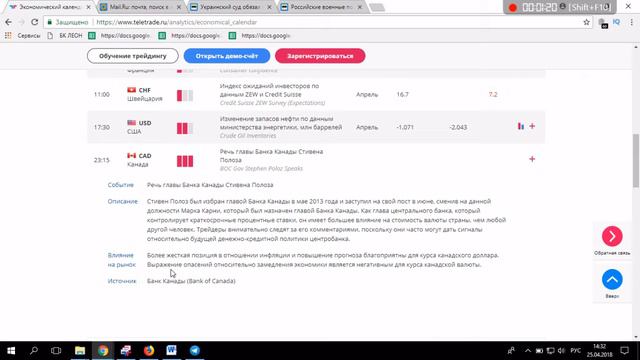Select USD crude oil inventories event
The image size is (640, 360).
click(281, 127)
